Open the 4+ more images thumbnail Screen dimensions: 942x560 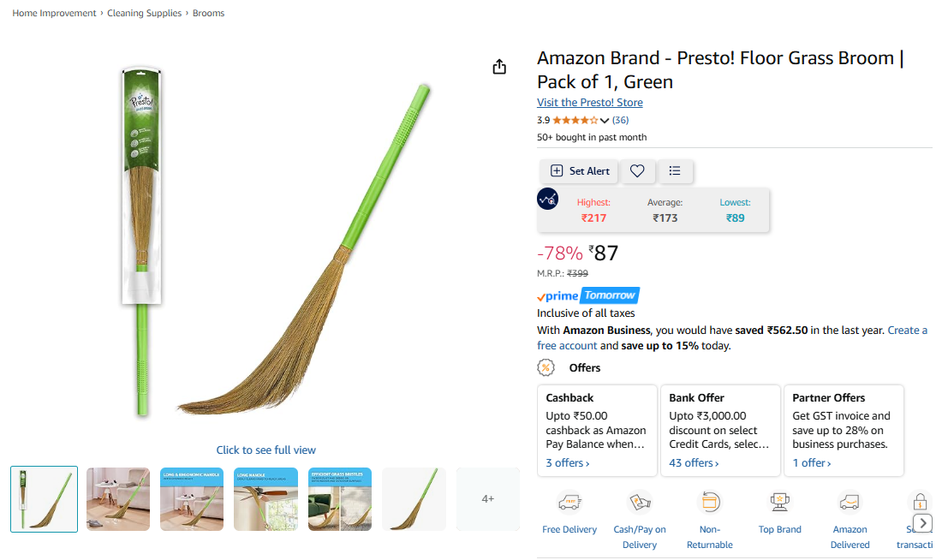487,499
